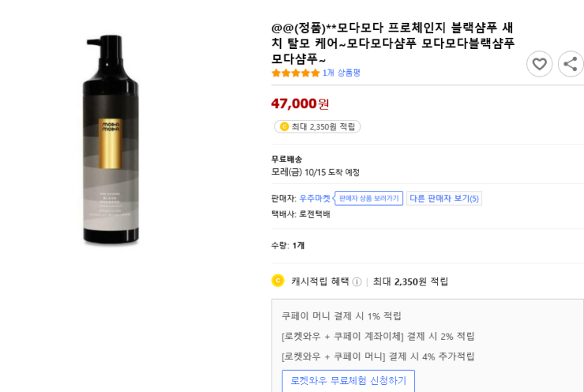
Task: Click the 캐시적립 혜택 label
Action: tap(320, 282)
